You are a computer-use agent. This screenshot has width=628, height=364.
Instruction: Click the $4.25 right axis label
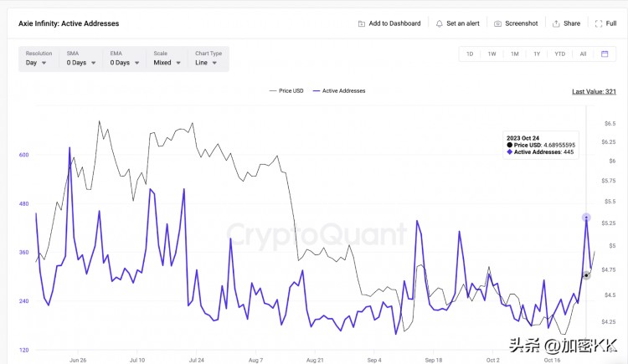[x=609, y=322]
